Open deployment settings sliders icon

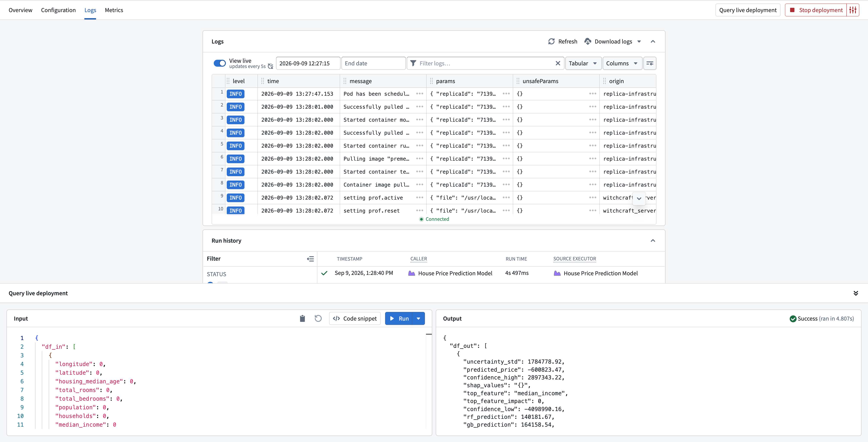[853, 10]
